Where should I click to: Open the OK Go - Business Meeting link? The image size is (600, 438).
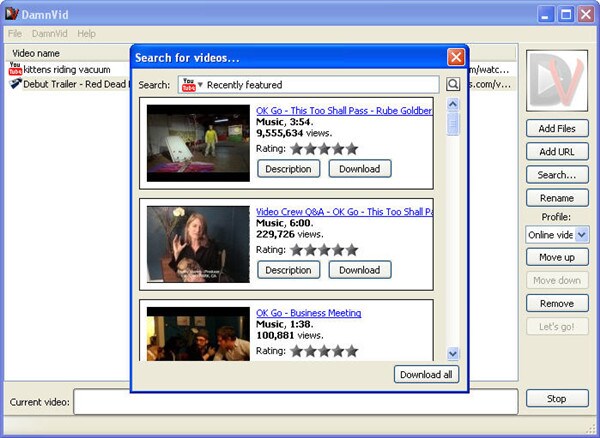(308, 313)
